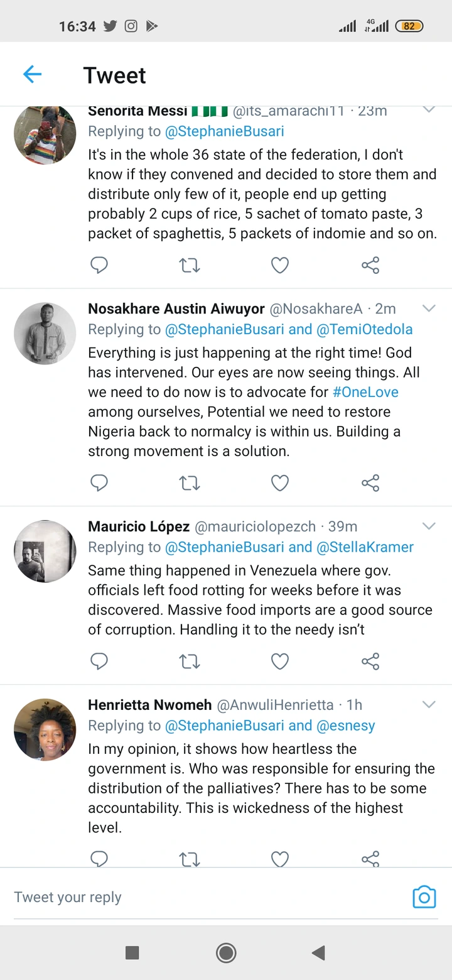Share Senorita Messi's tweet
Image resolution: width=452 pixels, height=980 pixels.
coord(370,265)
